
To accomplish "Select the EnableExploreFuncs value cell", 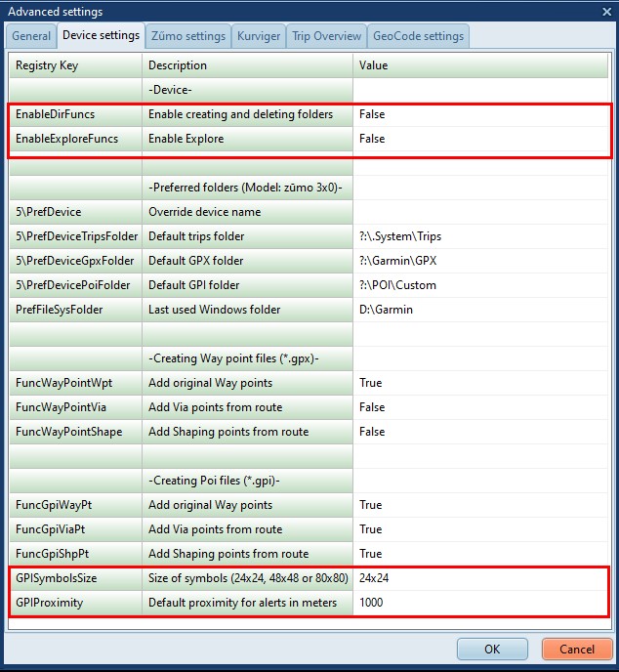I will tap(480, 139).
